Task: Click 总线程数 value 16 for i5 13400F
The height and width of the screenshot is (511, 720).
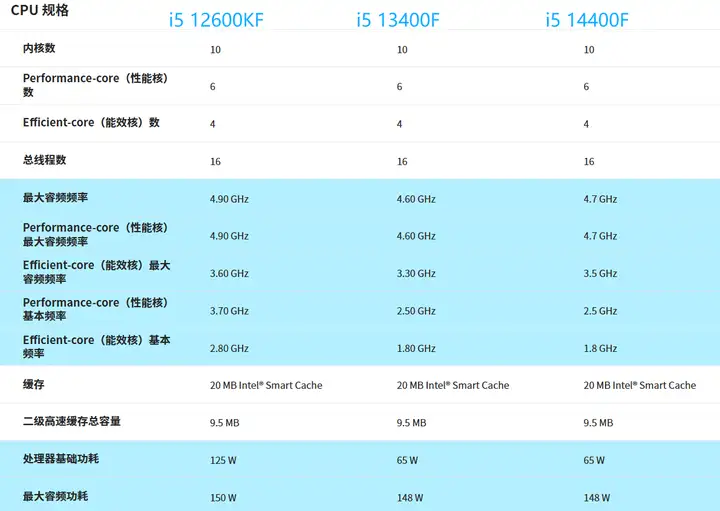Action: [402, 162]
